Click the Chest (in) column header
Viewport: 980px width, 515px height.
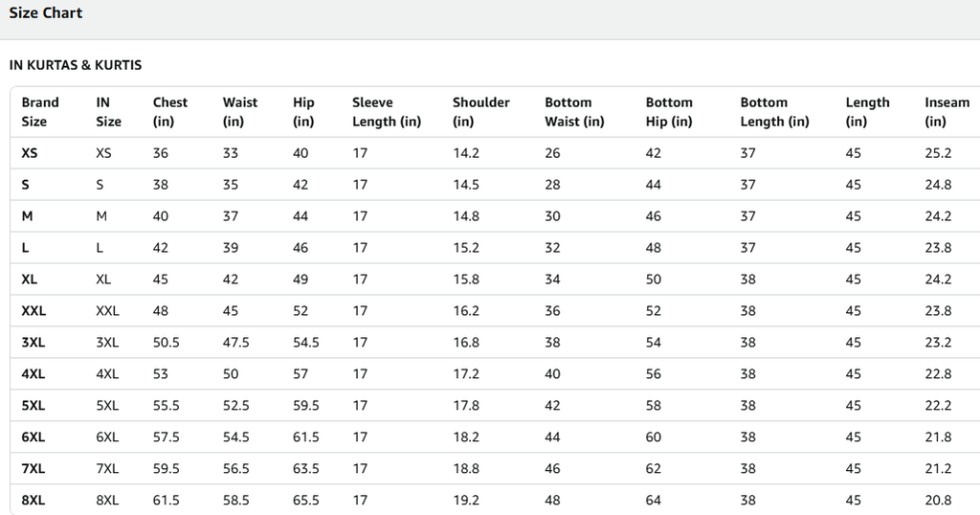pyautogui.click(x=170, y=112)
